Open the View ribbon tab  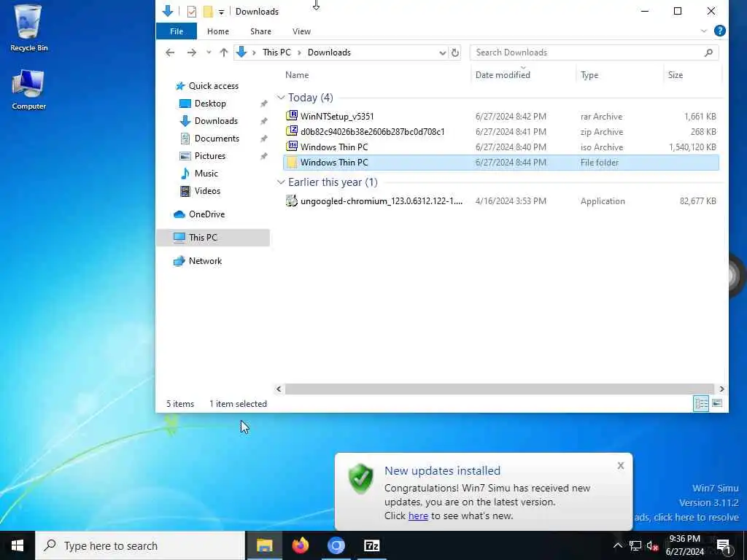click(x=301, y=31)
